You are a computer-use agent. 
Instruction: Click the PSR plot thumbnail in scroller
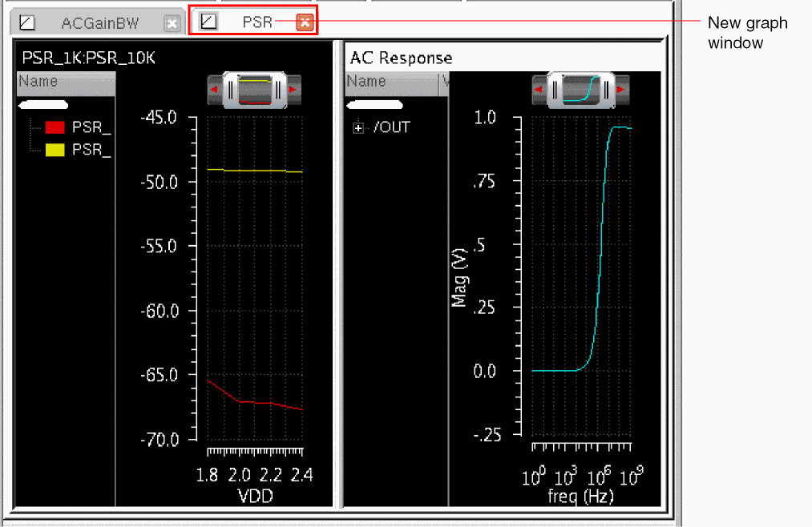[254, 90]
